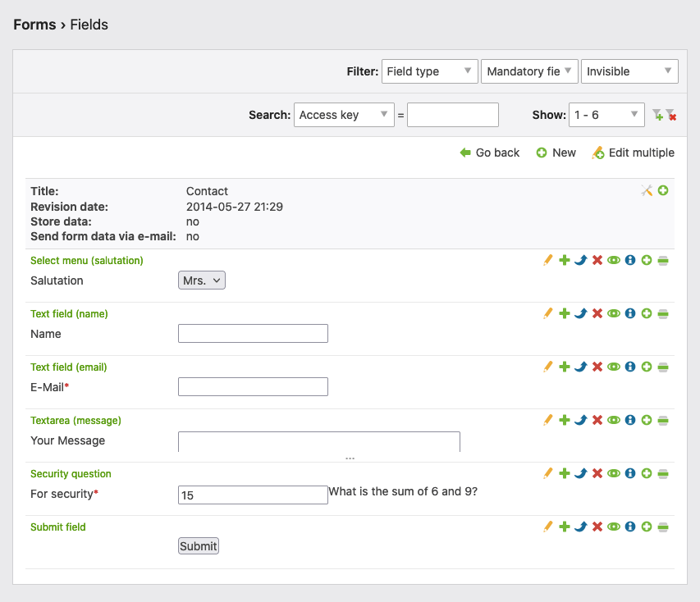This screenshot has width=700, height=602.
Task: Reset filters with the funnel-x icon
Action: (671, 115)
